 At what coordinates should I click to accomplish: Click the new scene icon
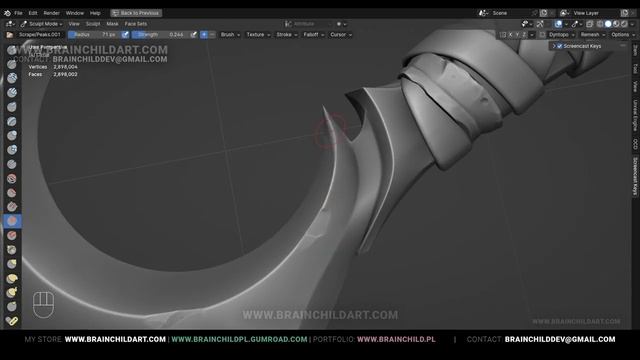point(544,13)
